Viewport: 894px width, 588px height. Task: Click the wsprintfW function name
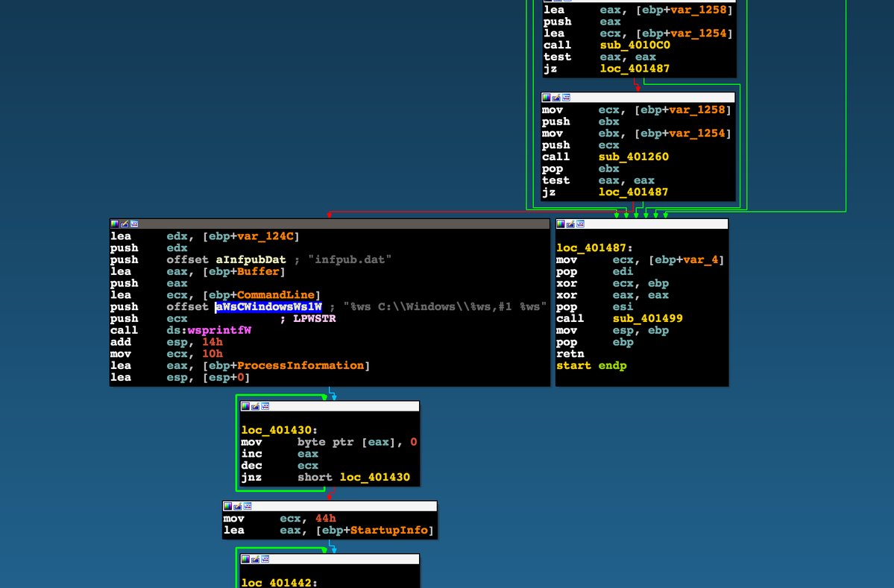pos(218,330)
